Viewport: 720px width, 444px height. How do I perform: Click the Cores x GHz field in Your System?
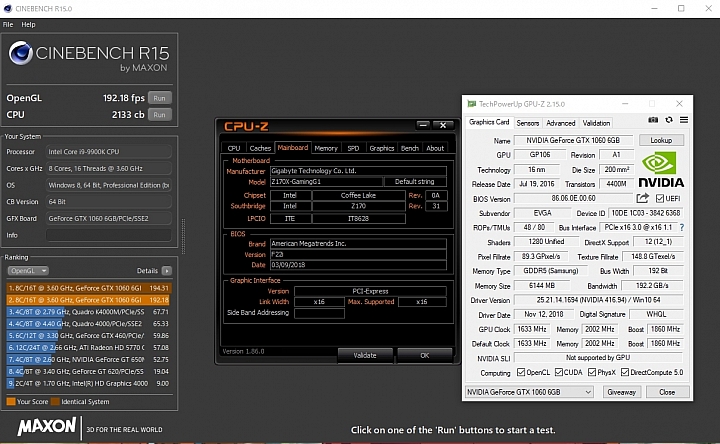[x=109, y=169]
